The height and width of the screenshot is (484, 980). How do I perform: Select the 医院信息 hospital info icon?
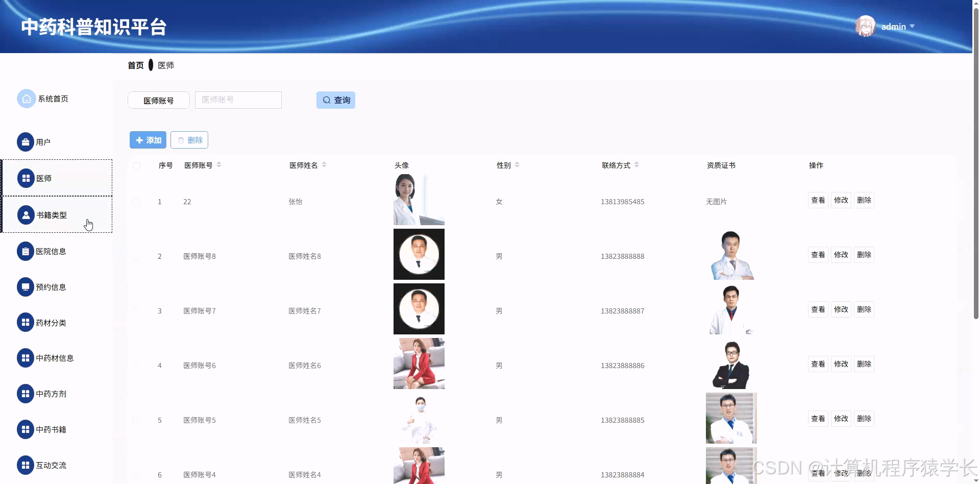point(26,251)
